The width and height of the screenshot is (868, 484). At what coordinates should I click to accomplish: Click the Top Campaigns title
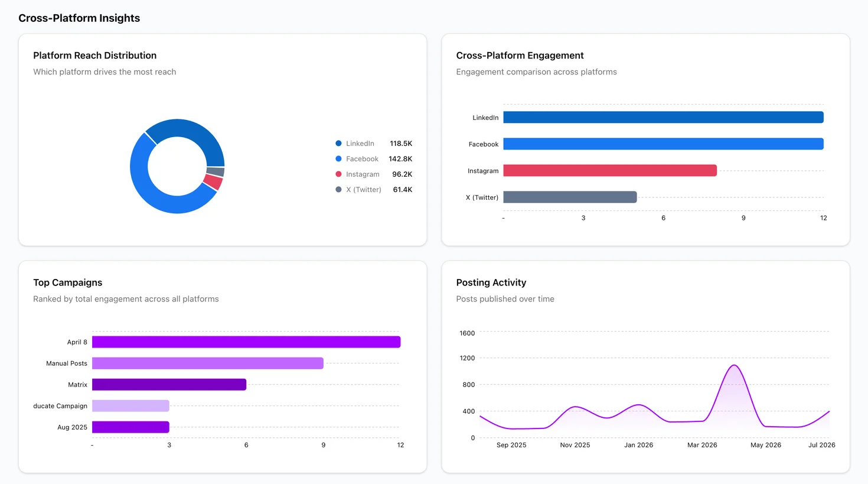68,282
